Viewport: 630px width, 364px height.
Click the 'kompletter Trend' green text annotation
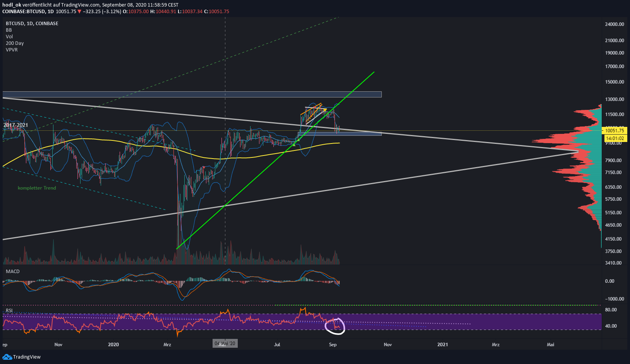[37, 188]
